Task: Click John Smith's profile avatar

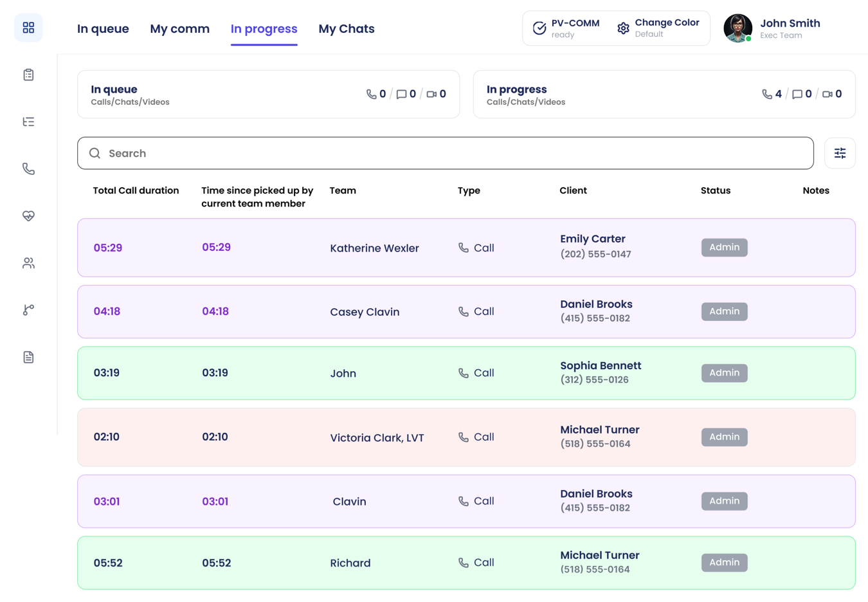Action: tap(738, 28)
